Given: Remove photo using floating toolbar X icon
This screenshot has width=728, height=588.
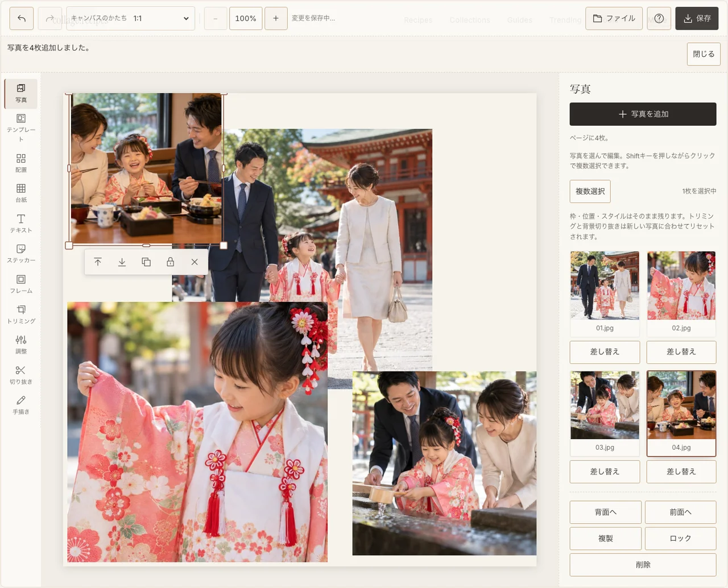Looking at the screenshot, I should click(x=195, y=262).
